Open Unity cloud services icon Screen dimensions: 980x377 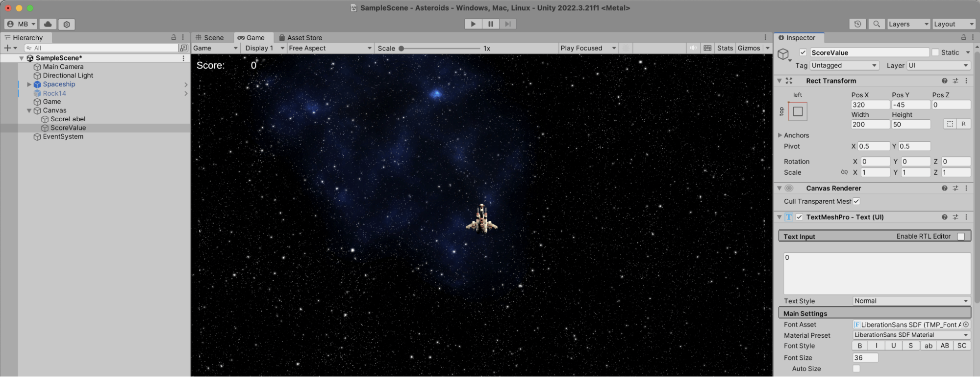(48, 24)
